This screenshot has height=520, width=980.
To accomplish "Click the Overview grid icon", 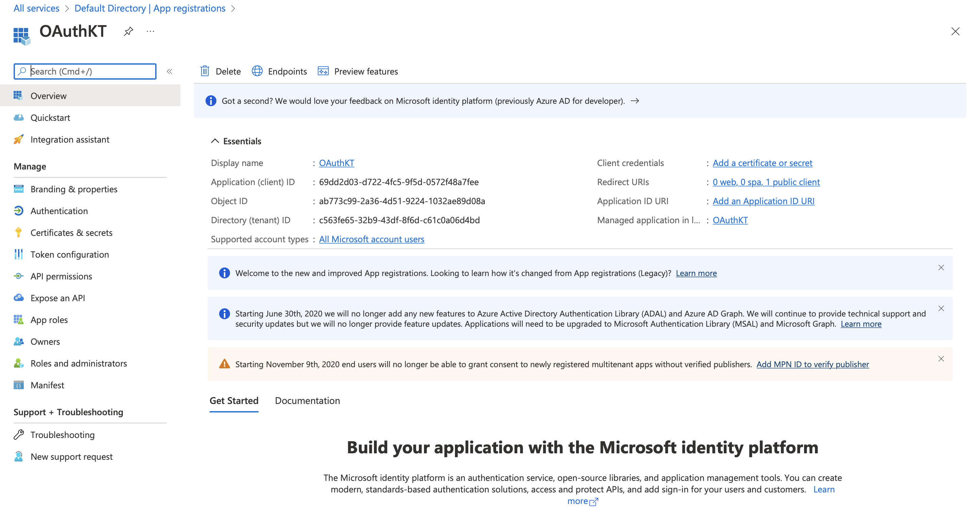I will [18, 96].
